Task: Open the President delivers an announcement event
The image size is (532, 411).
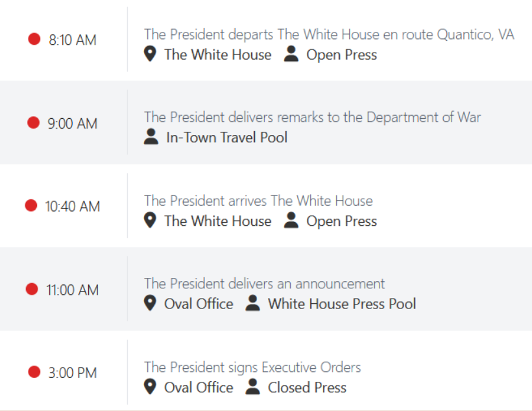Action: pyautogui.click(x=264, y=284)
